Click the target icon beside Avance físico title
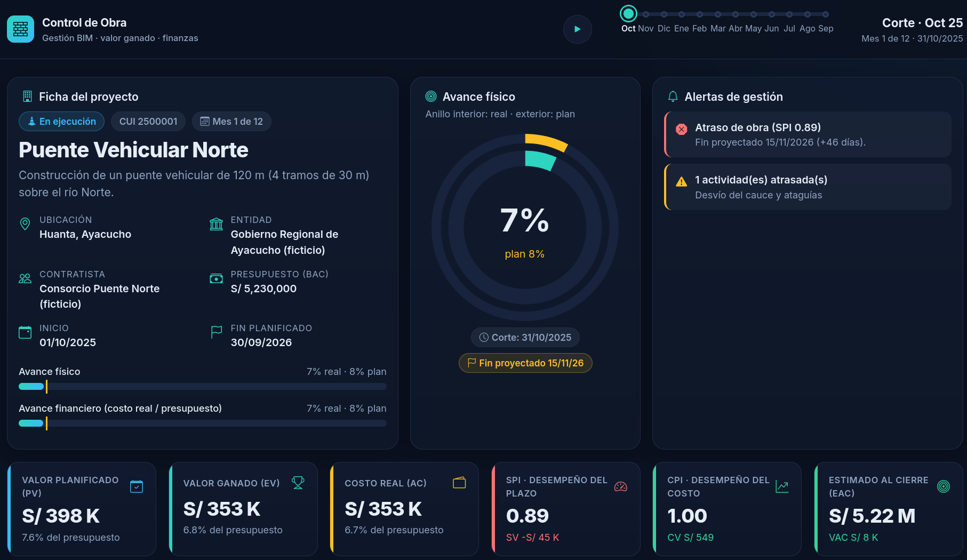967x560 pixels. click(x=431, y=97)
